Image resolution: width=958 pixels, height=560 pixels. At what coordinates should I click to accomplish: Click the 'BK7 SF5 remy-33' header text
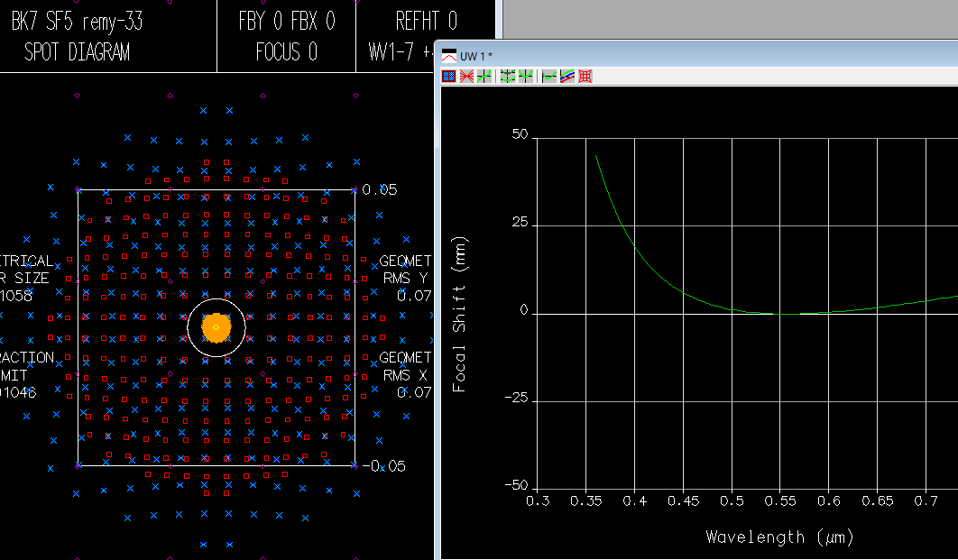tap(77, 22)
